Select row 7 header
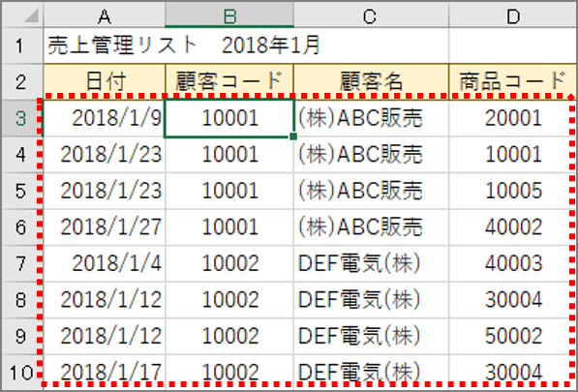Screen dimensions: 578x392 [x=22, y=263]
